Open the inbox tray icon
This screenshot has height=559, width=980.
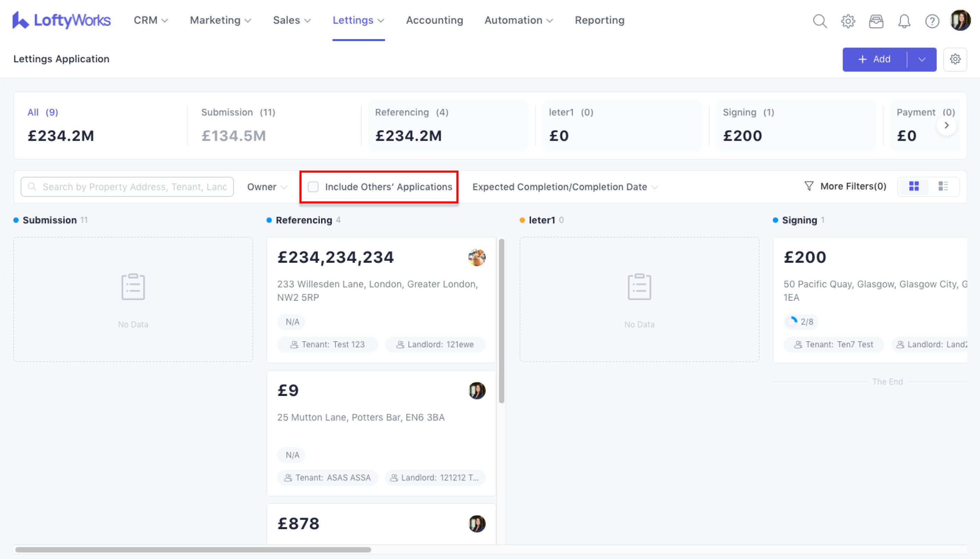[876, 21]
